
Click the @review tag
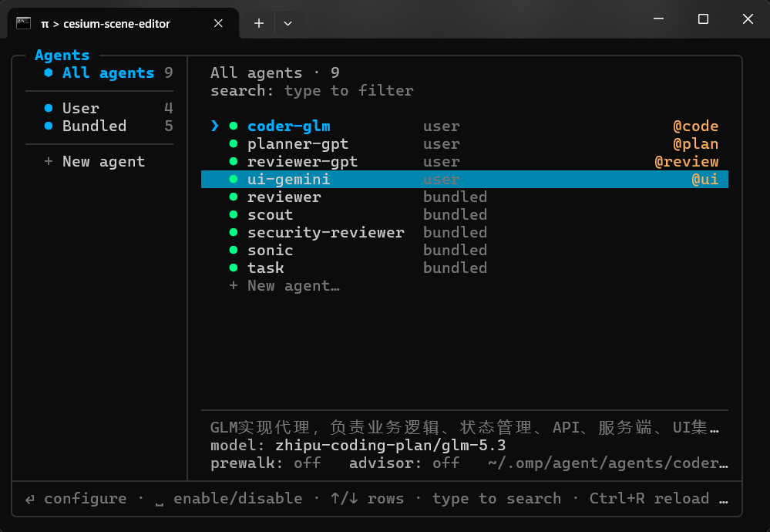(687, 162)
